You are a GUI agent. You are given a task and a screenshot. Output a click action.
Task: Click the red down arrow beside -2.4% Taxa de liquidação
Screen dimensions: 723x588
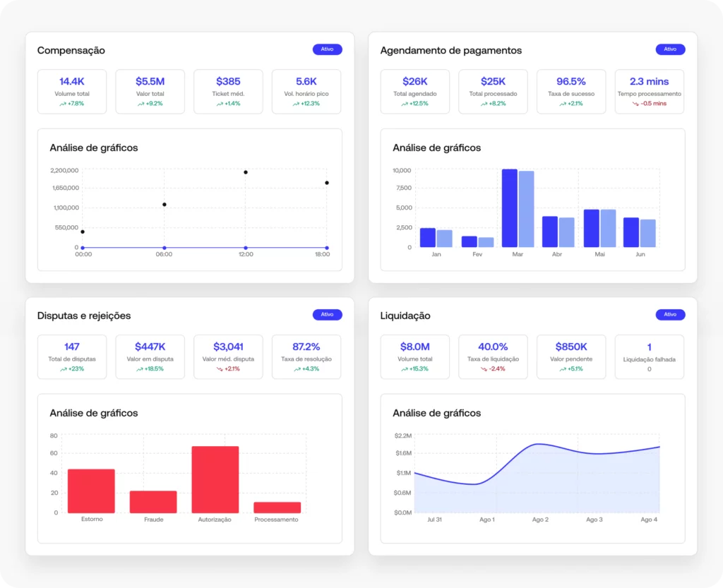[x=484, y=369]
